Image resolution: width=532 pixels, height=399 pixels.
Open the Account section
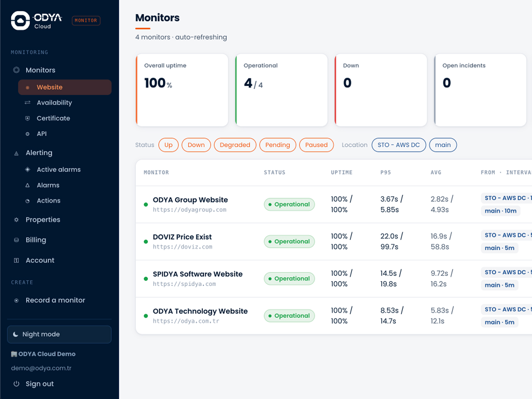click(59, 260)
